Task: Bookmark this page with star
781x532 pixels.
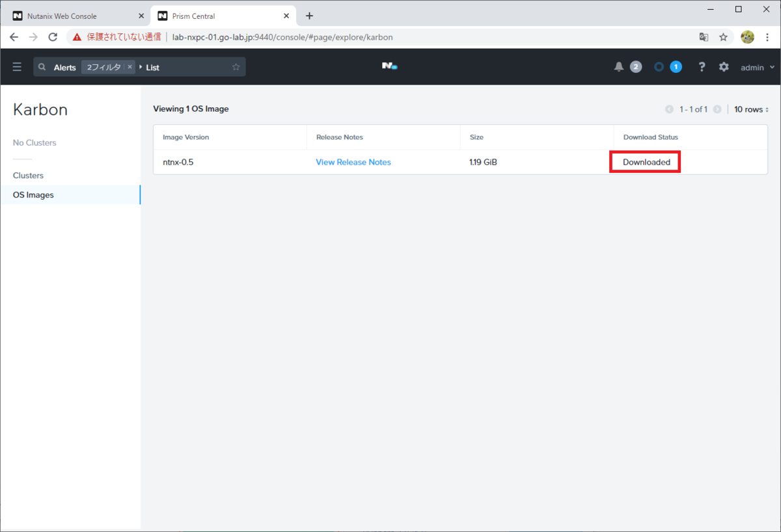Action: coord(723,37)
